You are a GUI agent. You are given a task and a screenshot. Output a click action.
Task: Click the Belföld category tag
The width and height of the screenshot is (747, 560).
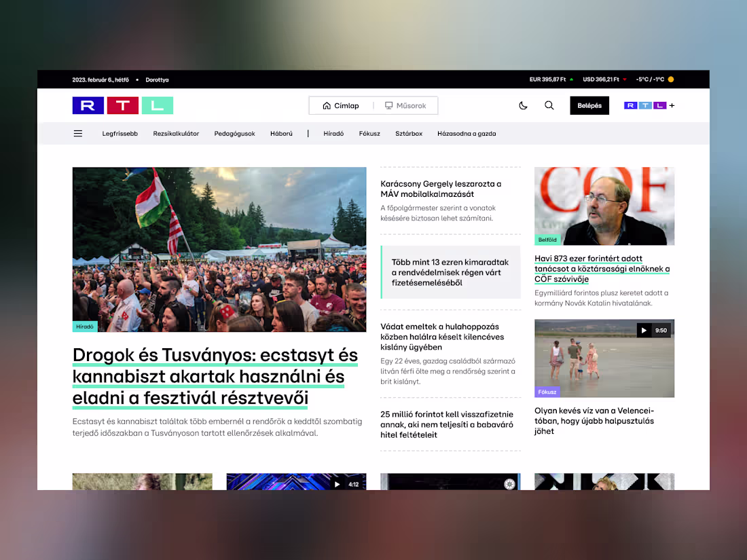(x=547, y=240)
